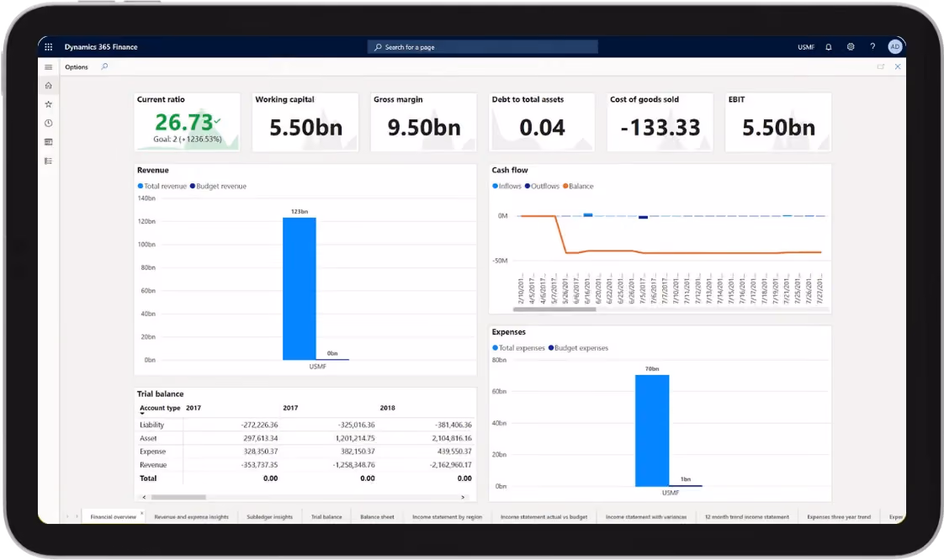Switch to Revenue and expense insights tab
The height and width of the screenshot is (560, 944).
[x=192, y=516]
